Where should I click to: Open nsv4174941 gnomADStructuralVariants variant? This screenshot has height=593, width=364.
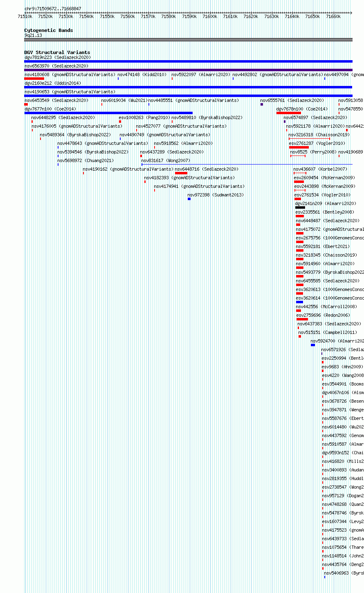click(199, 186)
